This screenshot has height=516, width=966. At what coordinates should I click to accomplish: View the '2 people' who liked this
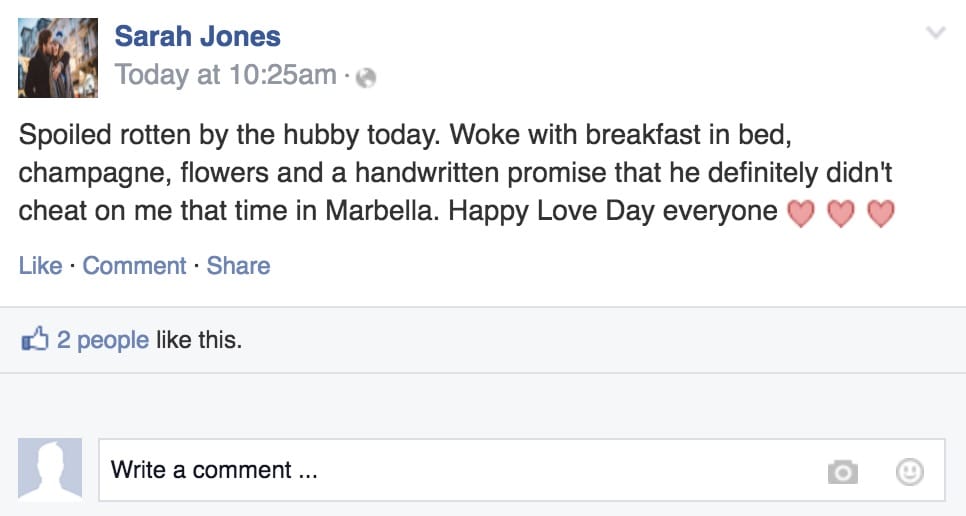click(103, 340)
